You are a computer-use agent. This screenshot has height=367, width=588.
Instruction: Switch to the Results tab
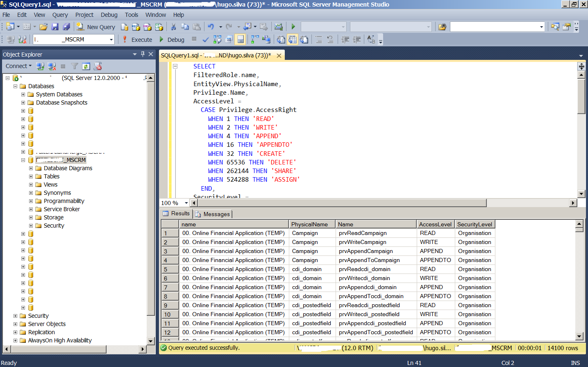click(x=176, y=214)
